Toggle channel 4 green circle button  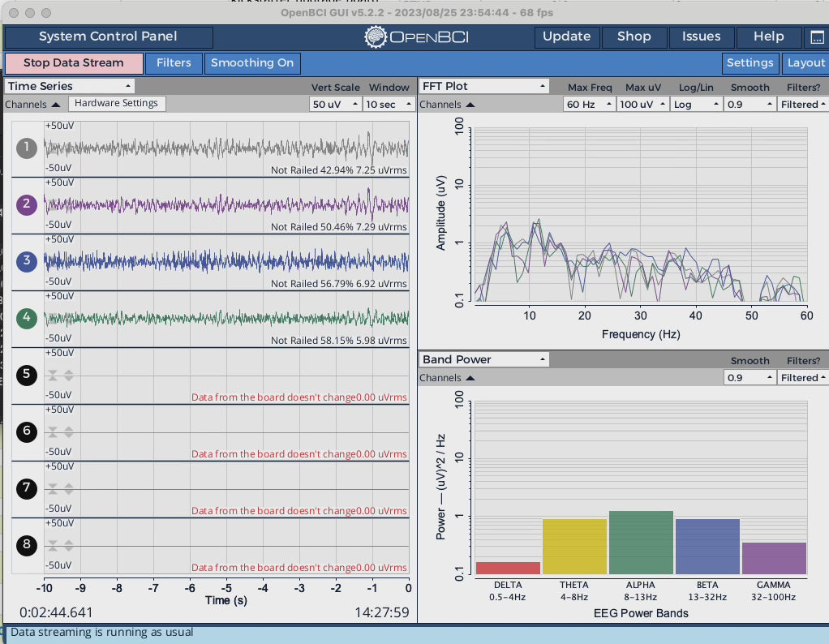tap(27, 318)
